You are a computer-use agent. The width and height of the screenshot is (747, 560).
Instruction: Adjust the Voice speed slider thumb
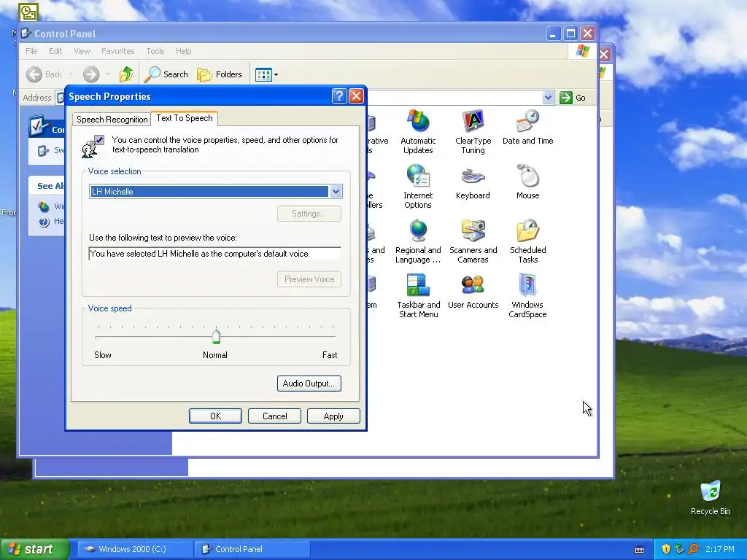click(216, 337)
